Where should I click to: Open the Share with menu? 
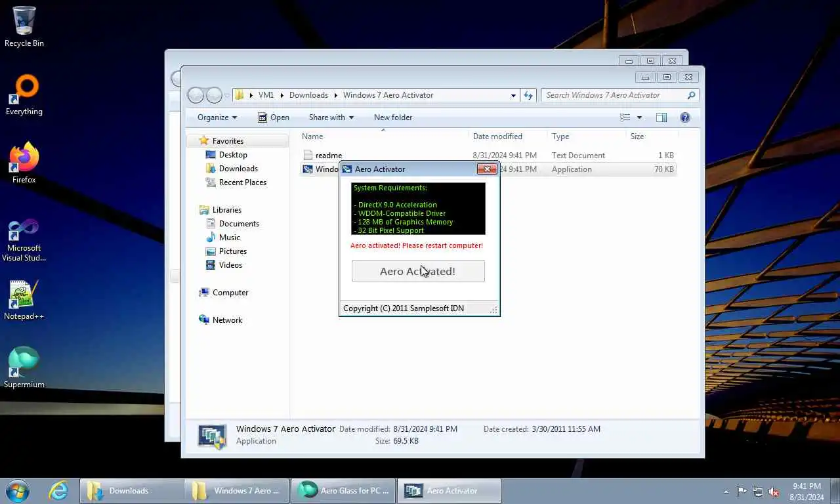(x=331, y=117)
